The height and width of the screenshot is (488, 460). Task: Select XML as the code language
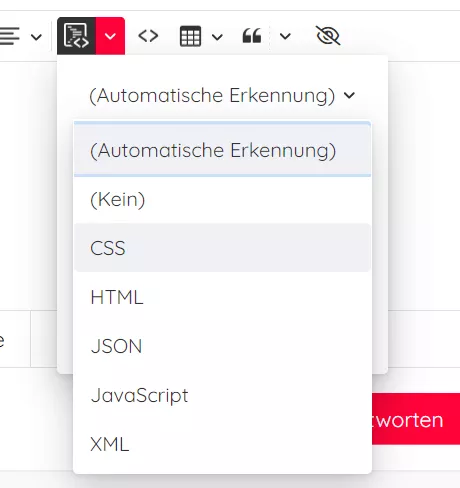[x=222, y=444]
